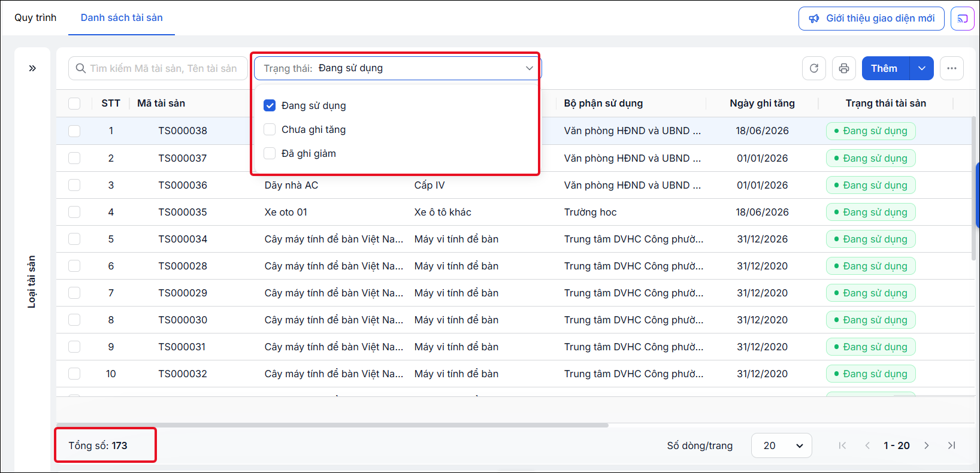Image resolution: width=980 pixels, height=473 pixels.
Task: Open asset code TS000031
Action: tap(182, 347)
